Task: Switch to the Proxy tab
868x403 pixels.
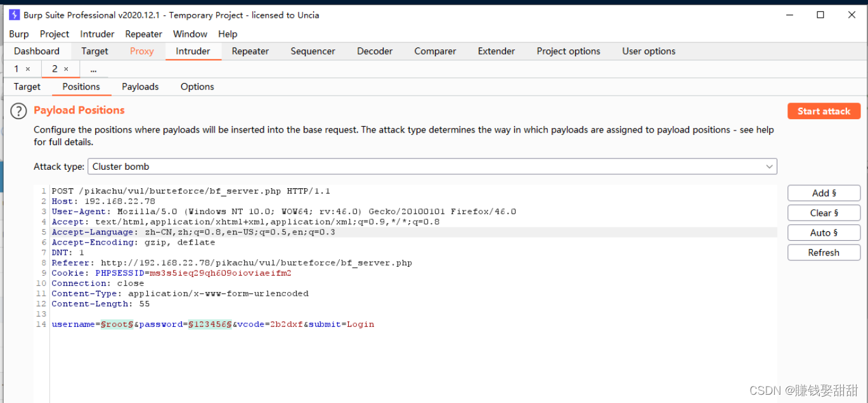Action: click(141, 51)
